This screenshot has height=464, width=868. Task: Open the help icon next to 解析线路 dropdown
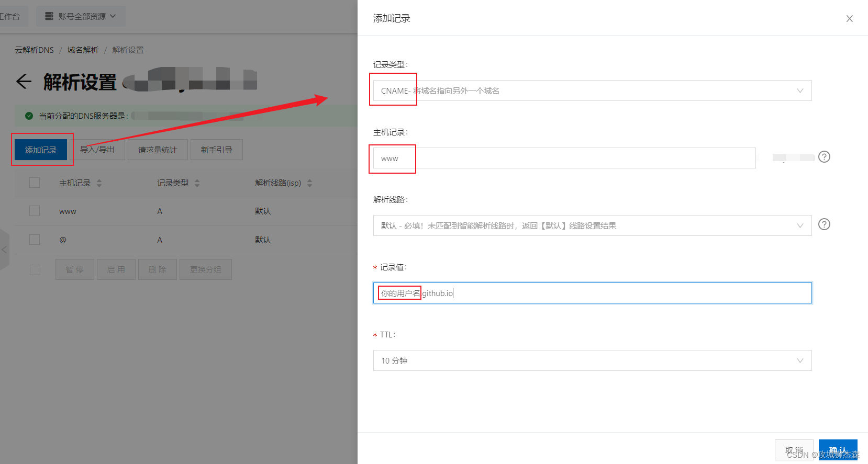point(824,224)
